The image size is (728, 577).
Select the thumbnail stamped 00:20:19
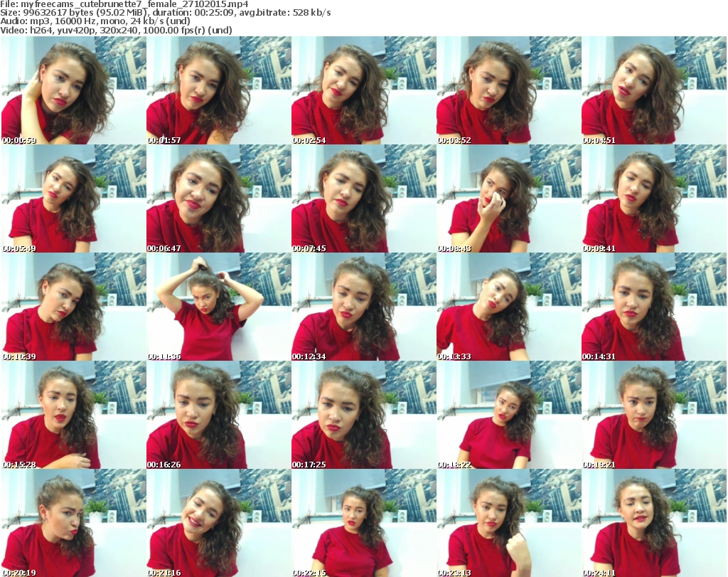coord(74,523)
